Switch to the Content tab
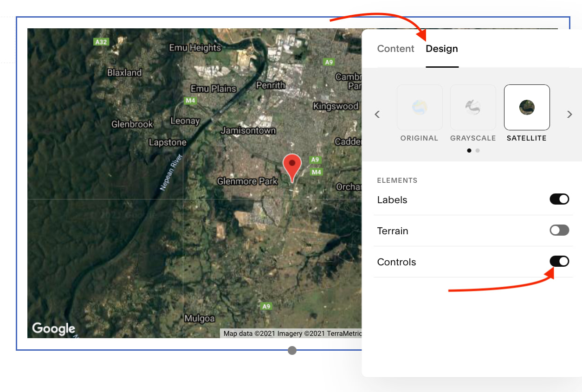This screenshot has width=582, height=392. pyautogui.click(x=395, y=49)
